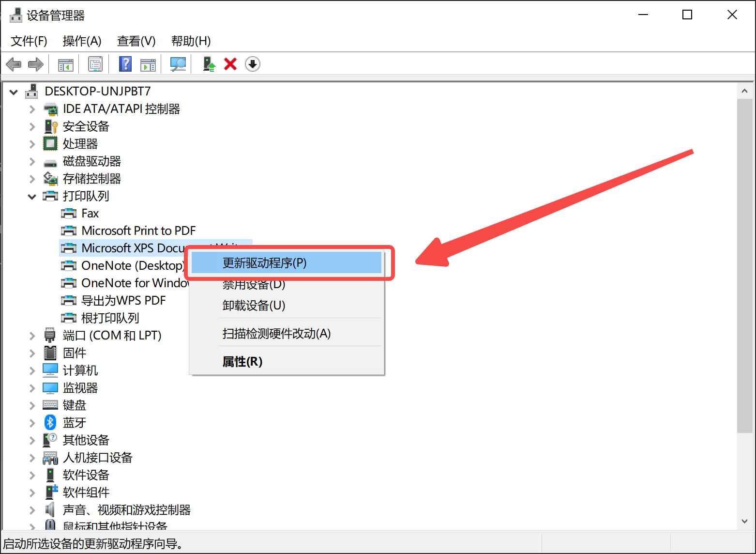756x554 pixels.
Task: Open the Properties toolbar icon
Action: pos(95,64)
